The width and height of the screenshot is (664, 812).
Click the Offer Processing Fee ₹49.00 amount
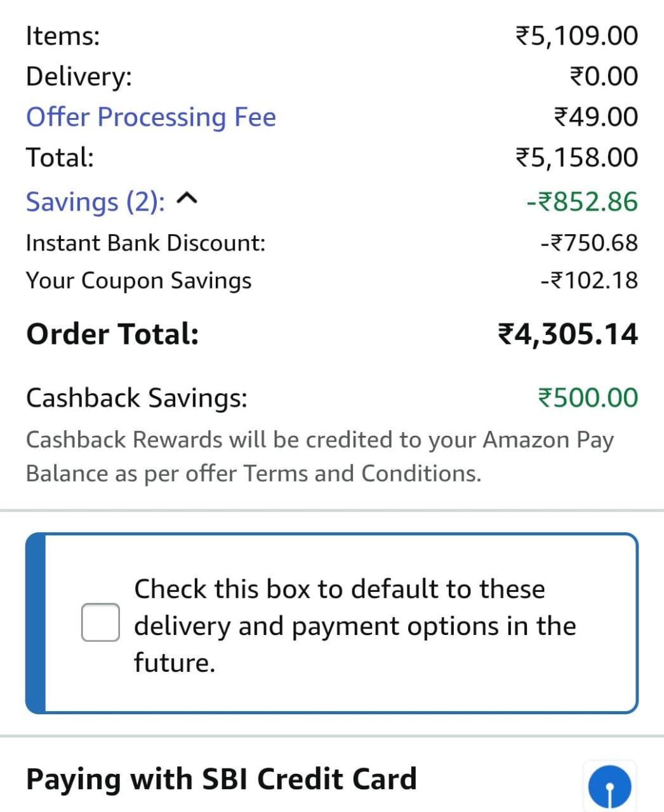pos(596,117)
